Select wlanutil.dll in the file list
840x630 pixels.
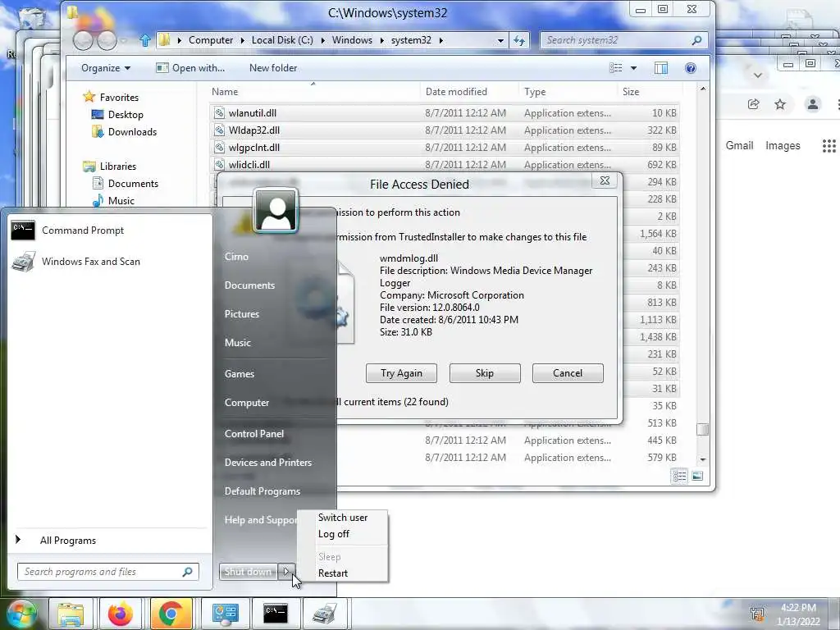click(x=445, y=113)
